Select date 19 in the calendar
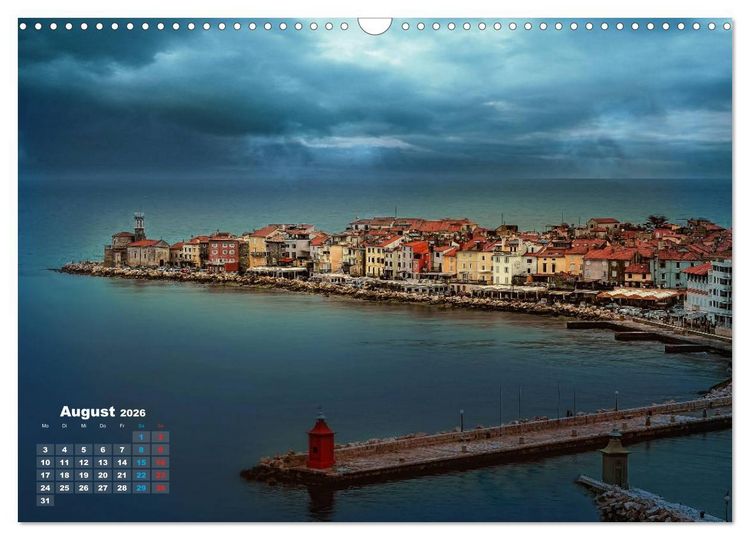 pos(84,475)
